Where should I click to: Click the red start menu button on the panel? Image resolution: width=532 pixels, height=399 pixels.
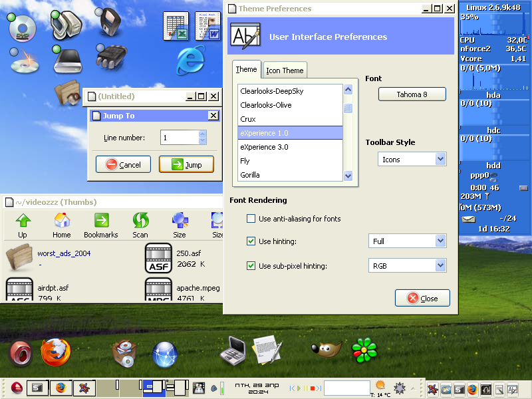[17, 388]
